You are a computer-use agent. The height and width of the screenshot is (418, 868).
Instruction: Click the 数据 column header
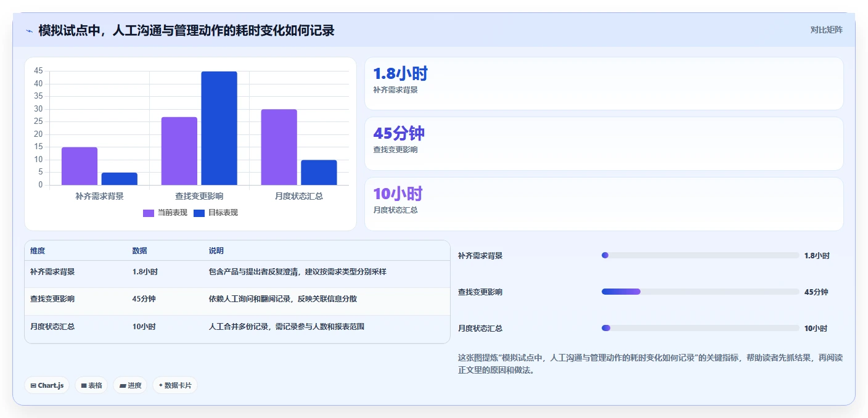(139, 251)
